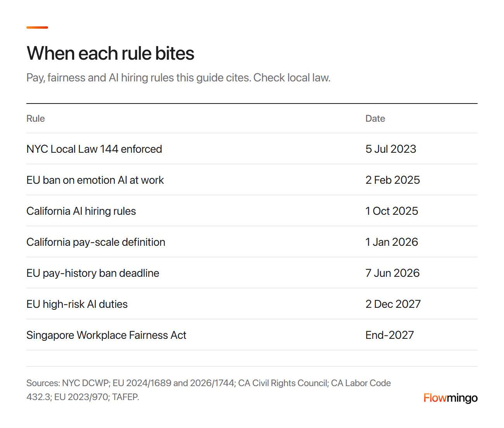This screenshot has height=428, width=504.
Task: Click the 1 Oct 2025 date
Action: click(x=392, y=211)
